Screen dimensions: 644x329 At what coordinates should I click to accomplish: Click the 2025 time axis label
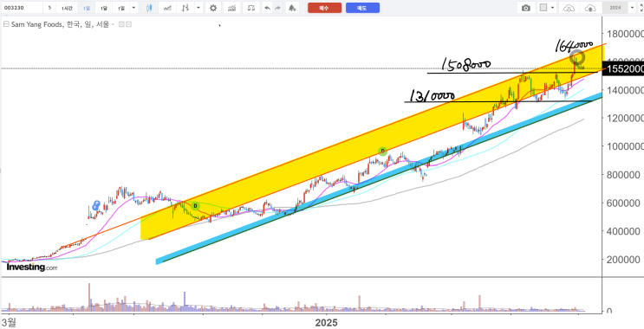point(326,323)
